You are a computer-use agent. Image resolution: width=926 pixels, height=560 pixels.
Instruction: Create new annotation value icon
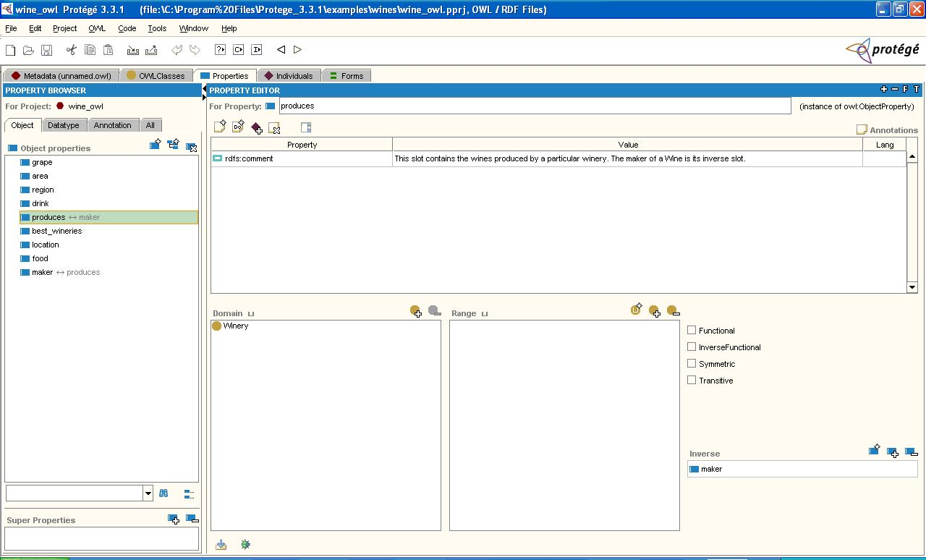(x=220, y=127)
